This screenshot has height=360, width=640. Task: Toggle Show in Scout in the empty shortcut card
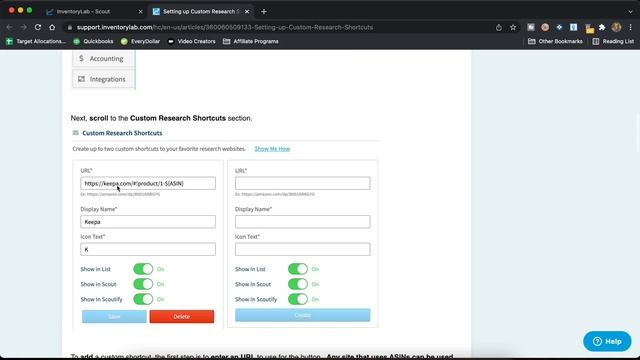298,284
